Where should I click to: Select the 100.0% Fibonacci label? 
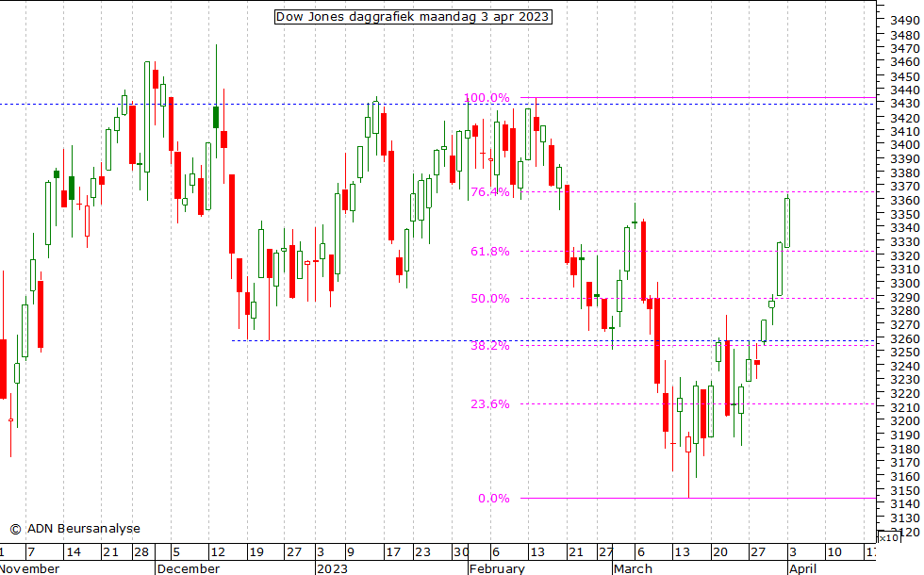pos(487,98)
